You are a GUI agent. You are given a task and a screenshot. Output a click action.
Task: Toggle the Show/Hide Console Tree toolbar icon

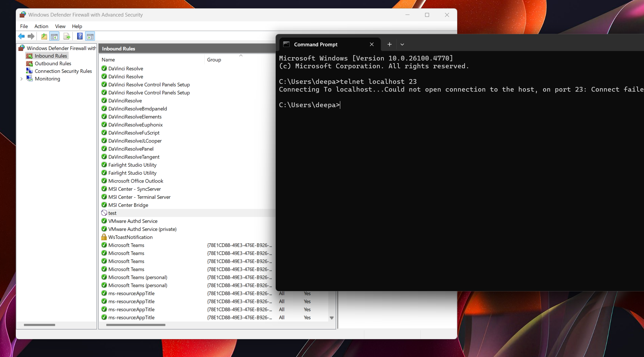[54, 36]
